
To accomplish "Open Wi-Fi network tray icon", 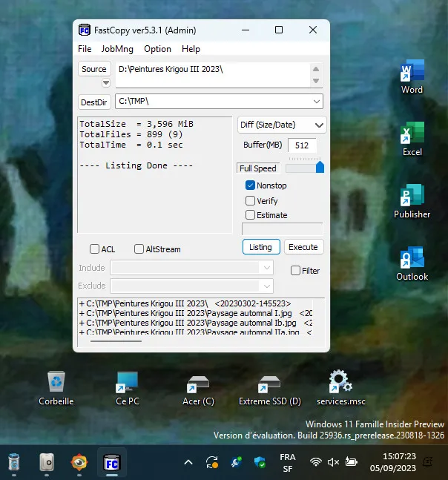I will pyautogui.click(x=315, y=462).
